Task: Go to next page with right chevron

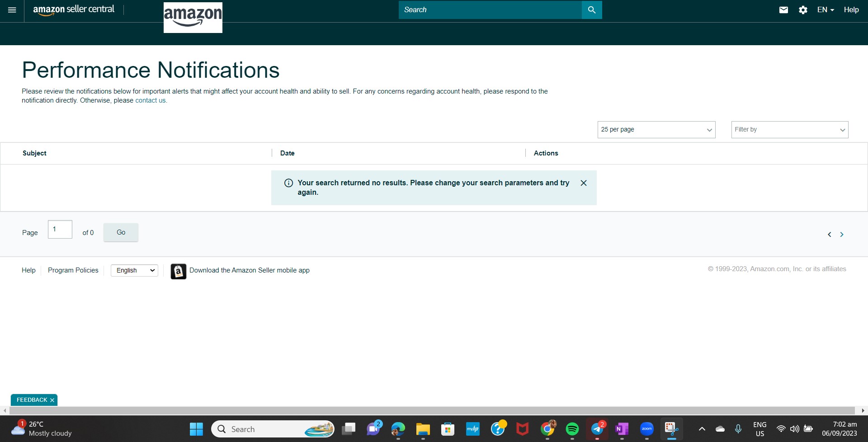Action: coord(842,234)
